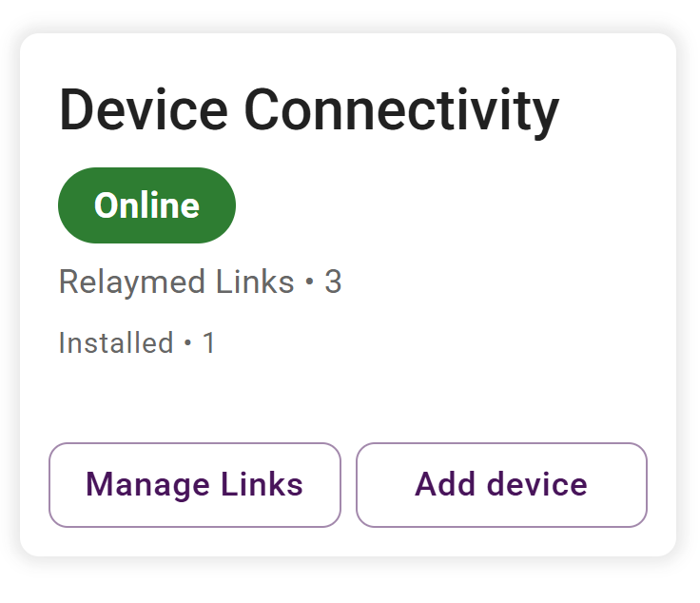Click the Manage Links button
Image resolution: width=700 pixels, height=603 pixels.
pyautogui.click(x=194, y=485)
